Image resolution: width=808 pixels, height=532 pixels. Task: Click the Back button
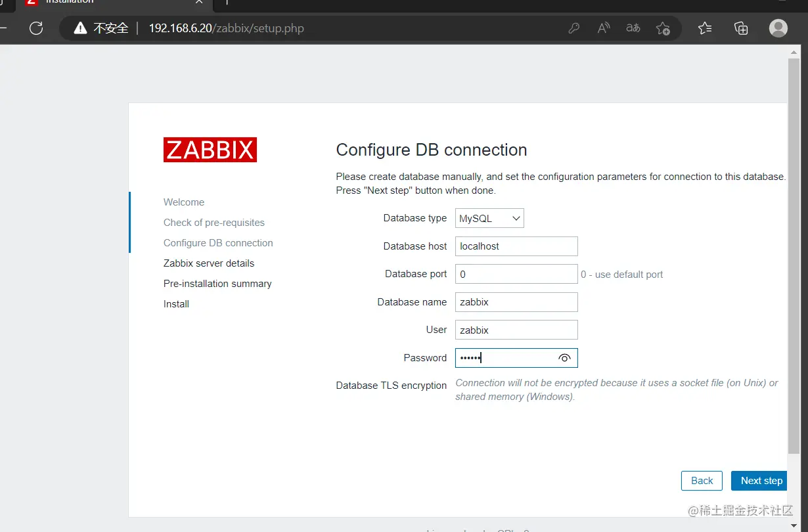[x=702, y=481]
